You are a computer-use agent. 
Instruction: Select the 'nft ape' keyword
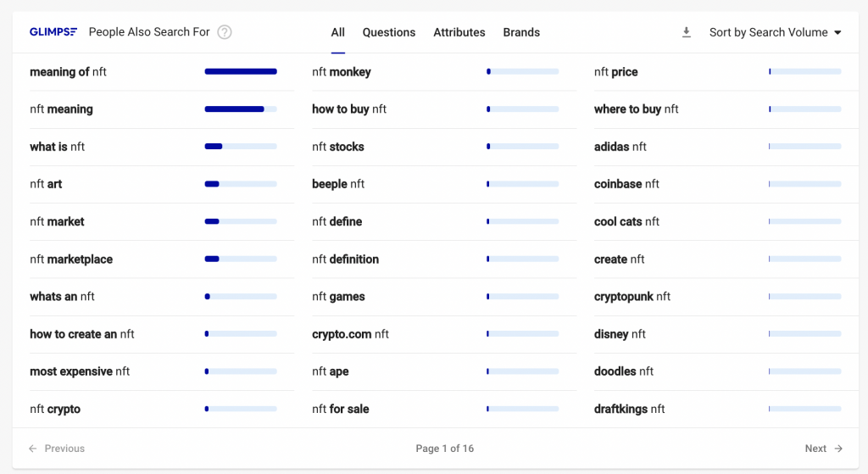331,371
